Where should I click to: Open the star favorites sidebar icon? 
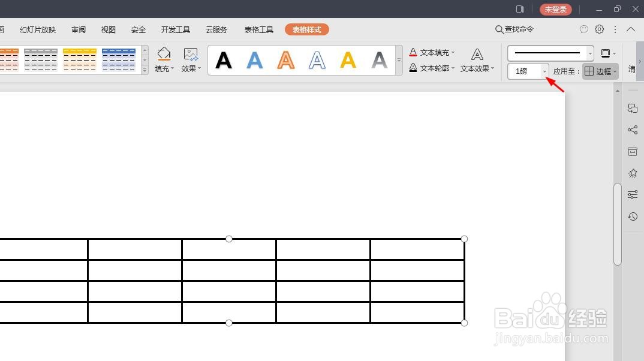tap(633, 173)
